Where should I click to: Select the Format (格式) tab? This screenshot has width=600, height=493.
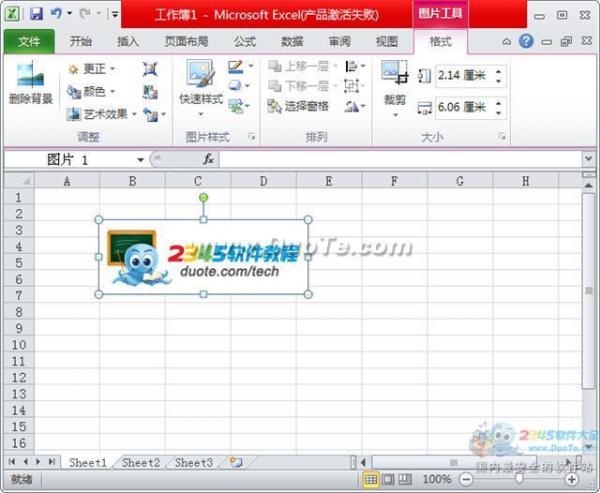[440, 41]
